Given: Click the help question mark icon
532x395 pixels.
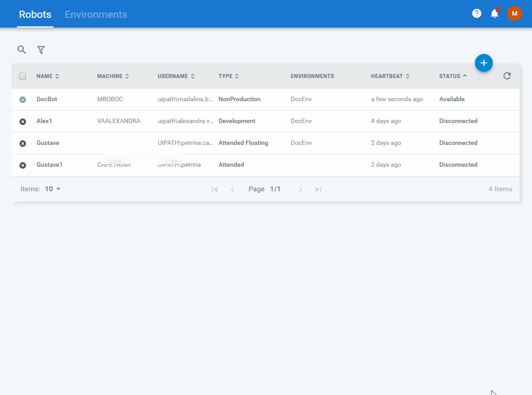Looking at the screenshot, I should [x=477, y=13].
